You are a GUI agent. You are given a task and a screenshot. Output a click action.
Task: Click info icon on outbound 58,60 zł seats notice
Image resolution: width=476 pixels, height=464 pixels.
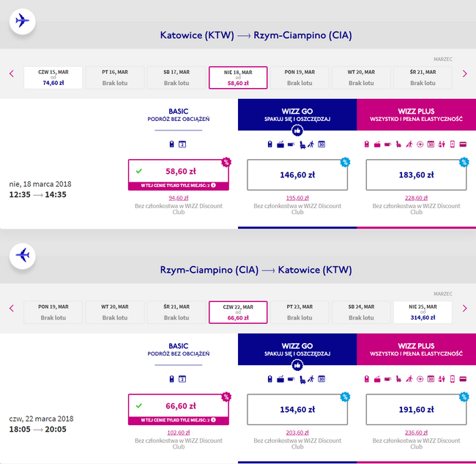pyautogui.click(x=213, y=185)
